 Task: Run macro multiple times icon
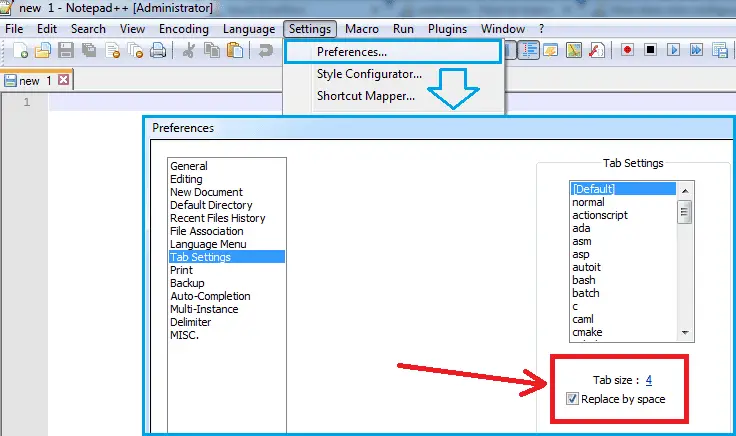tap(697, 50)
